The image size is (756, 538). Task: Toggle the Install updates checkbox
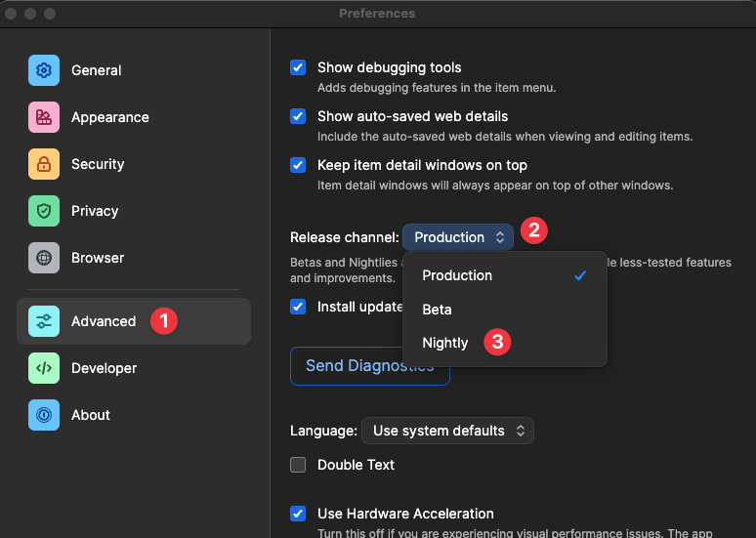coord(298,307)
